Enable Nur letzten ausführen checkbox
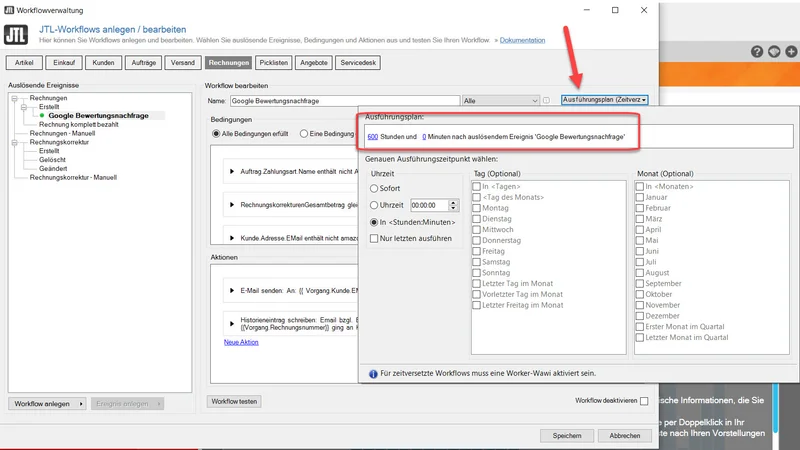800x450 pixels. coord(374,238)
